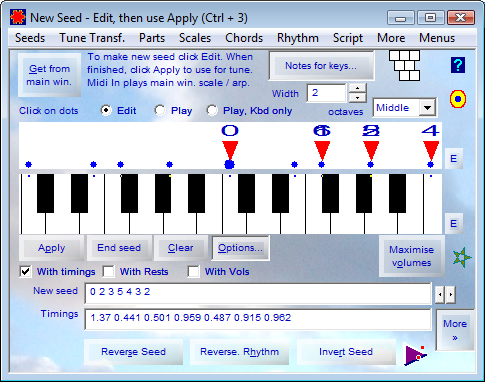This screenshot has width=485, height=382.
Task: Decrease Width with the down stepper arrow
Action: pyautogui.click(x=357, y=98)
